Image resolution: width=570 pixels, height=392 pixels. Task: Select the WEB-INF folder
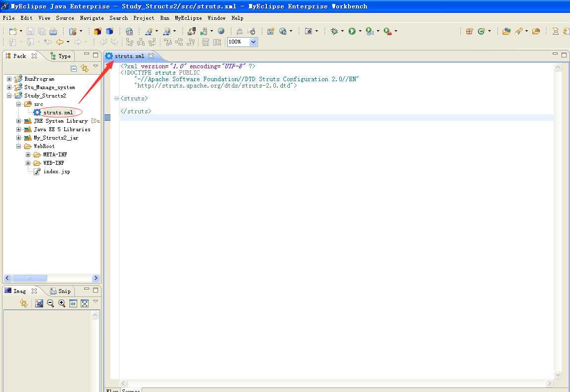(53, 163)
